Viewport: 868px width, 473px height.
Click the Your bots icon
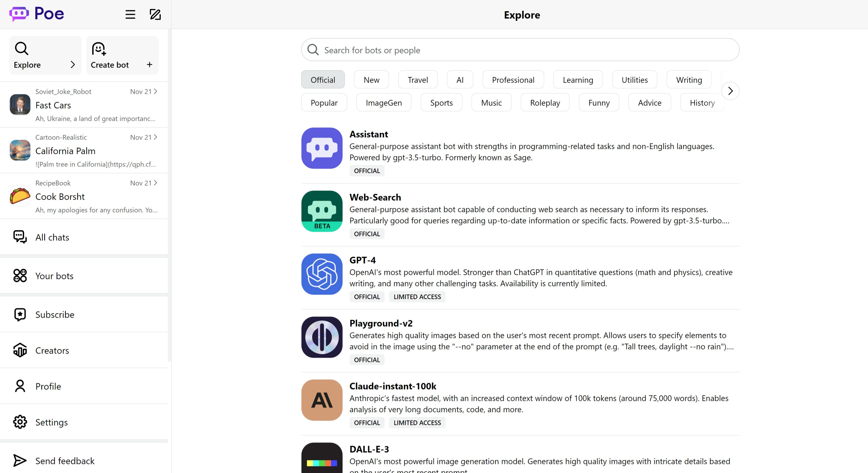pyautogui.click(x=20, y=276)
